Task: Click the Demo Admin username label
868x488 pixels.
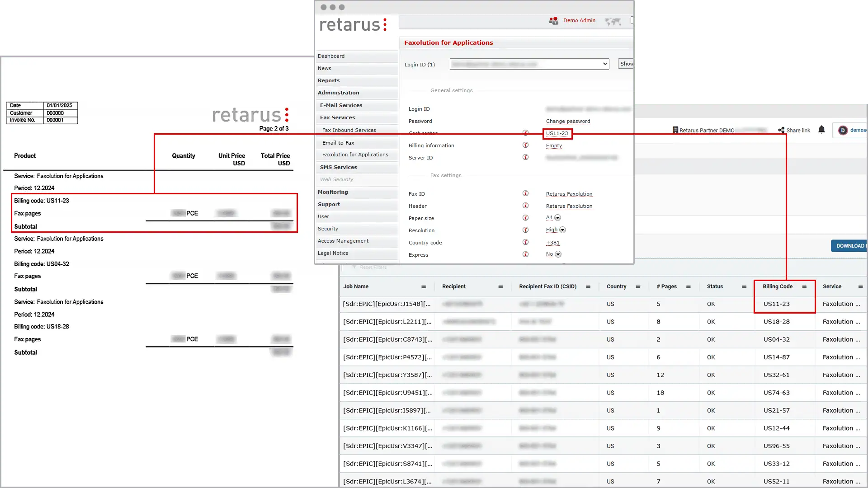Action: (x=579, y=21)
